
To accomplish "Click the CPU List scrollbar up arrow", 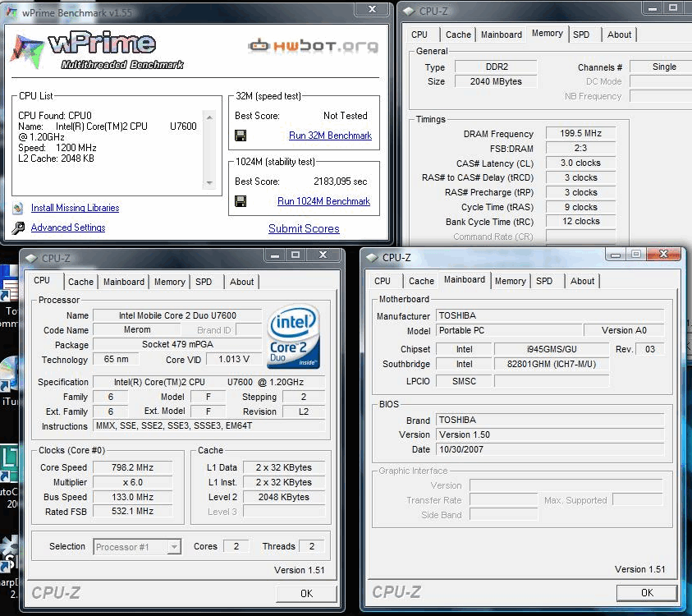I will point(209,117).
